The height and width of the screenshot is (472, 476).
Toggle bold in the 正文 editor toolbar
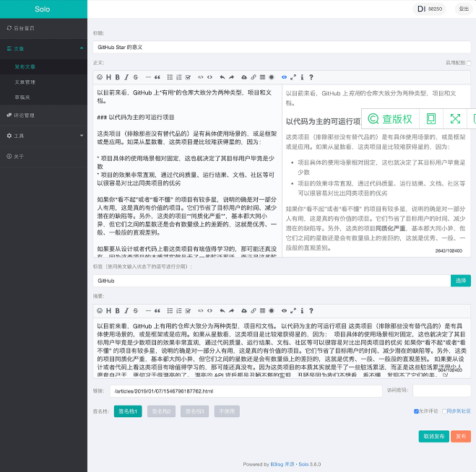(118, 77)
